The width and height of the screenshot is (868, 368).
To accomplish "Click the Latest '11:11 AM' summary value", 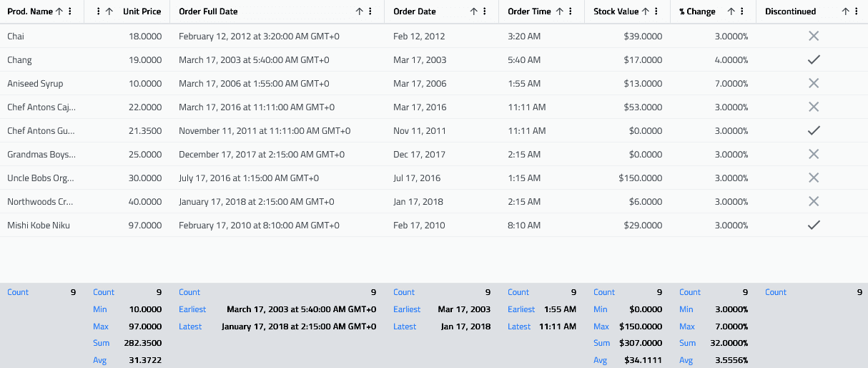I will click(556, 326).
